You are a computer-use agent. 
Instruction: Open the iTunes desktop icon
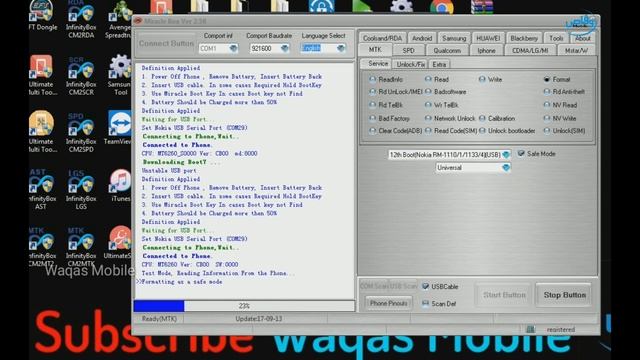pyautogui.click(x=121, y=185)
